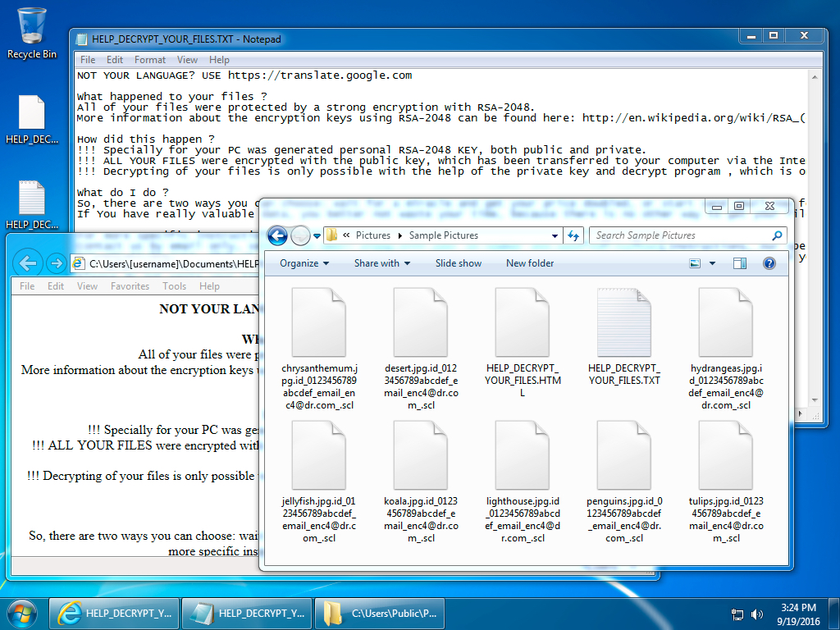Click Explorer's Forward arrow button

click(300, 235)
